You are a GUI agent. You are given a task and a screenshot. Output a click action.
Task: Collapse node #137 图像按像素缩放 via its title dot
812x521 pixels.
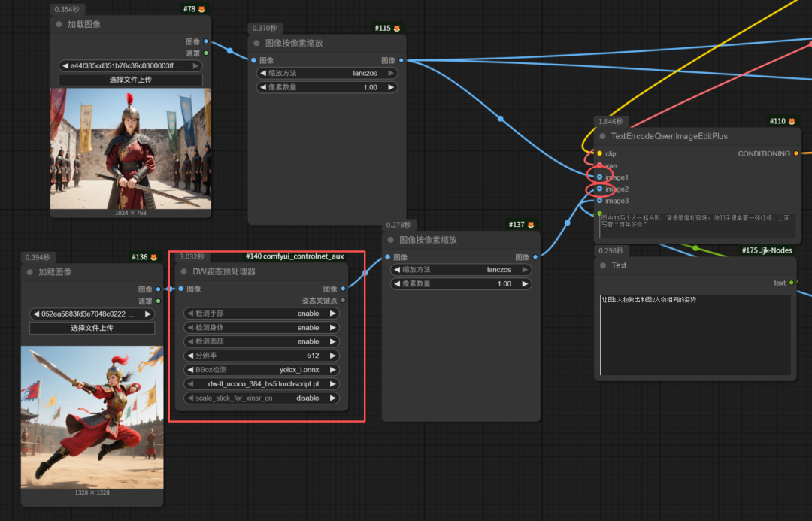coord(390,240)
